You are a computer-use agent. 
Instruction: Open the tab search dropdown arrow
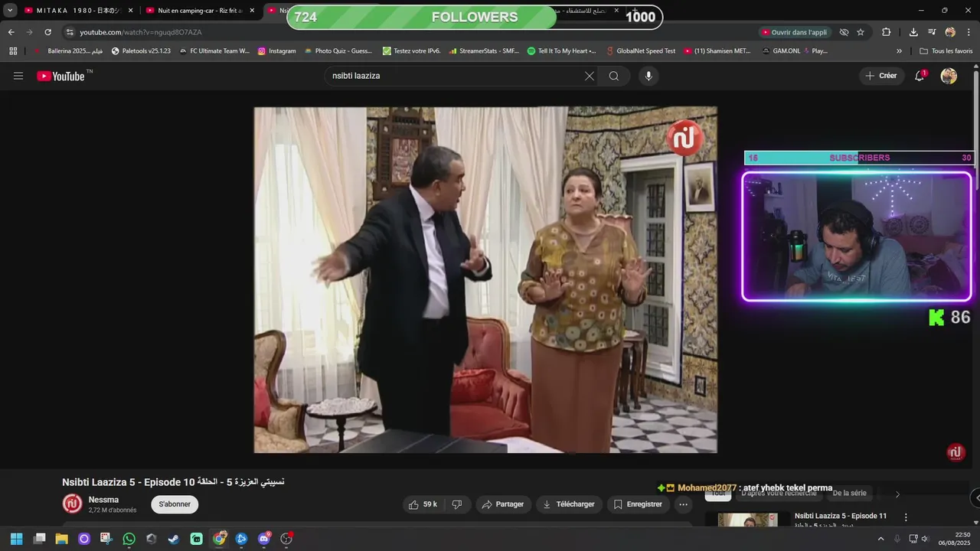(x=10, y=11)
